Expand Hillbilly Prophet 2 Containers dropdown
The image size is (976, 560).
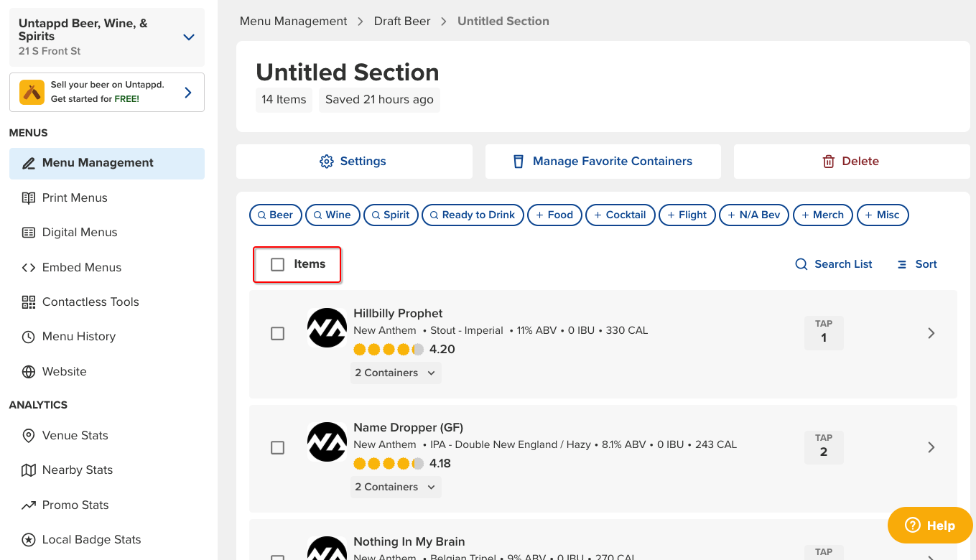[x=396, y=373]
